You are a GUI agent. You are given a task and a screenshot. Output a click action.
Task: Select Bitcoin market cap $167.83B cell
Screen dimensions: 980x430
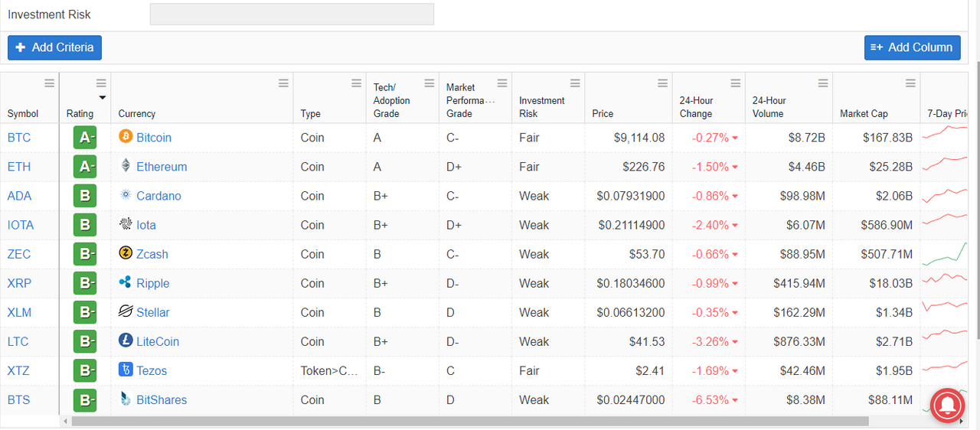click(x=877, y=138)
